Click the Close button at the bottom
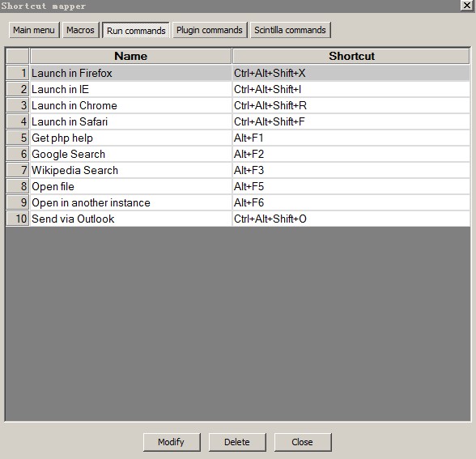Screen dimensions: 476x459 (303, 442)
